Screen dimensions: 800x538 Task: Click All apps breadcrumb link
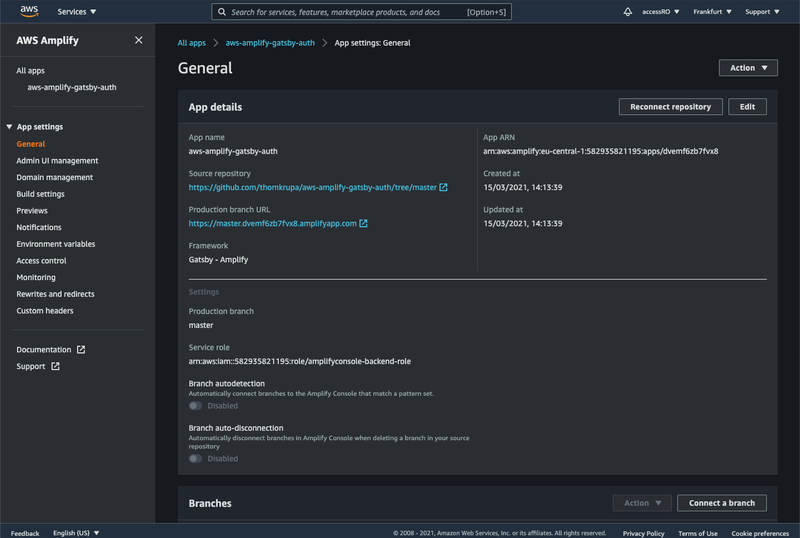(191, 43)
